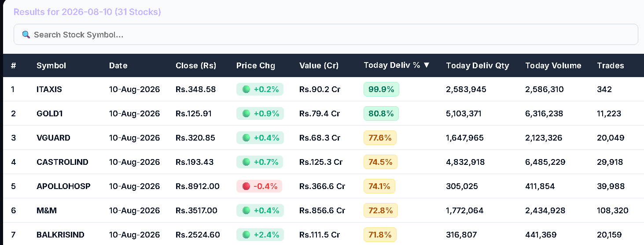The image size is (644, 245).
Task: Click the +0.9% price change badge
Action: [x=260, y=113]
